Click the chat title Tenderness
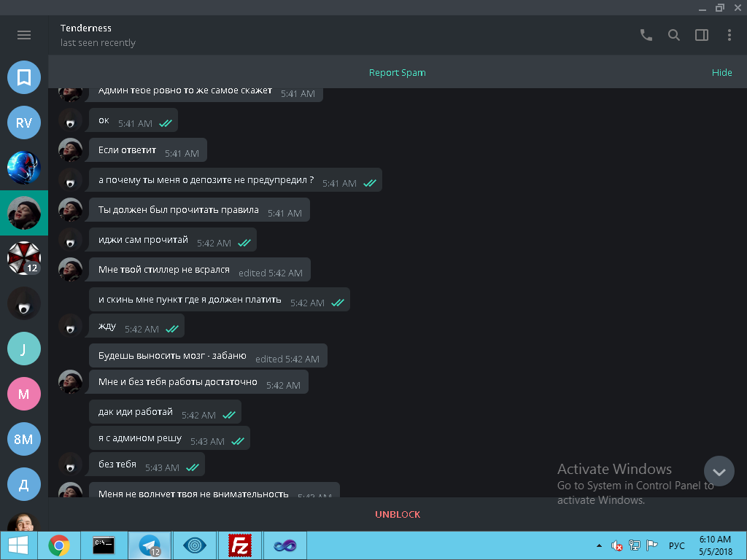Viewport: 747px width, 560px height. pos(86,28)
